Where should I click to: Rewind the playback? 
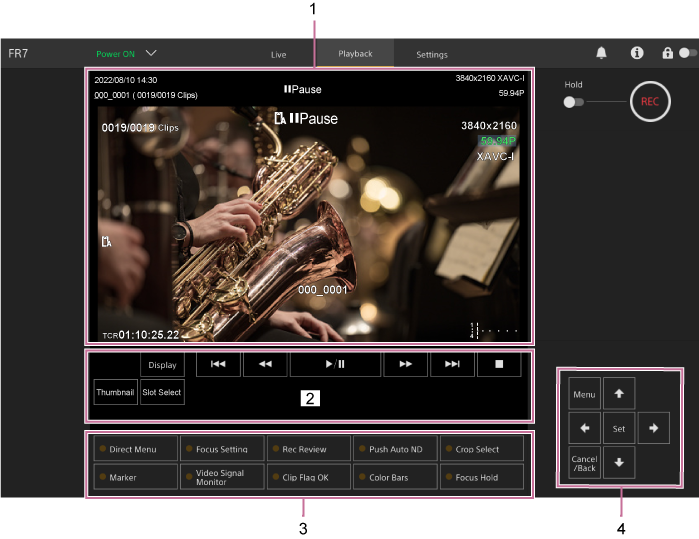pos(265,365)
